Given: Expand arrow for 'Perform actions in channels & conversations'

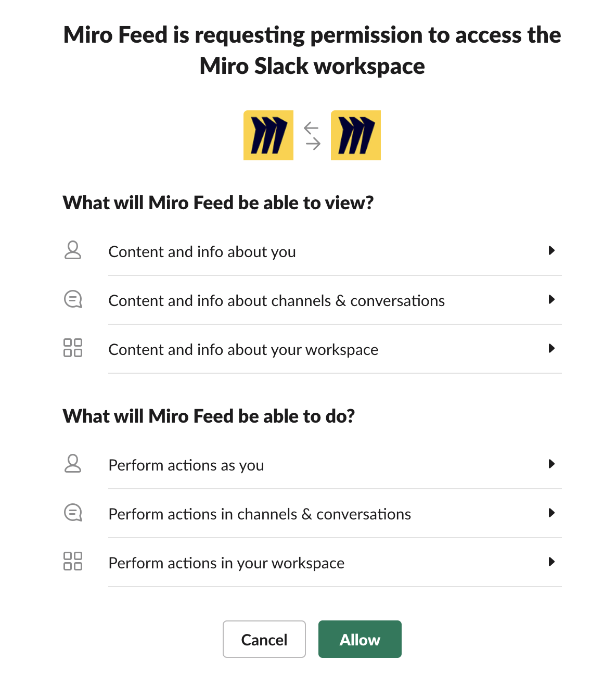Looking at the screenshot, I should click(x=551, y=513).
